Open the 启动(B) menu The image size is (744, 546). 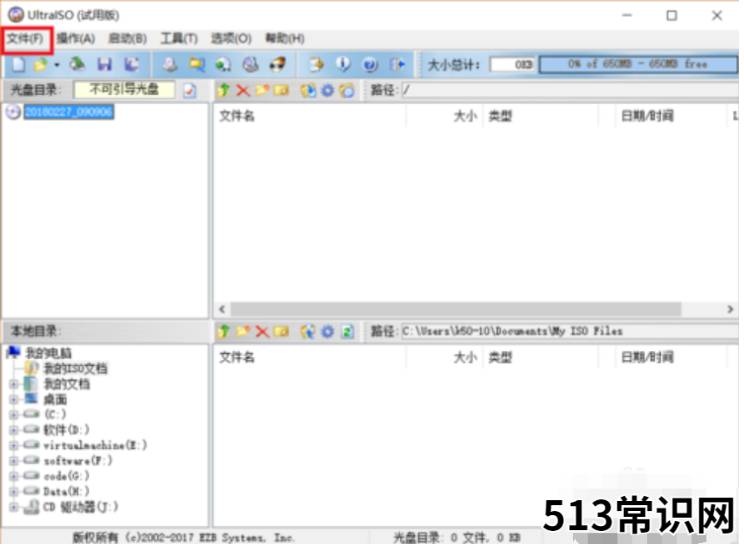(127, 38)
